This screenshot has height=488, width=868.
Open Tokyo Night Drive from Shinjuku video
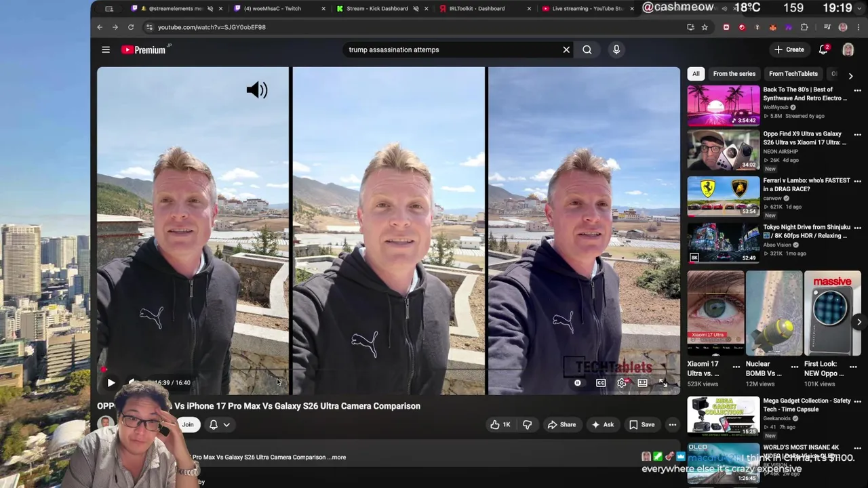coord(724,243)
